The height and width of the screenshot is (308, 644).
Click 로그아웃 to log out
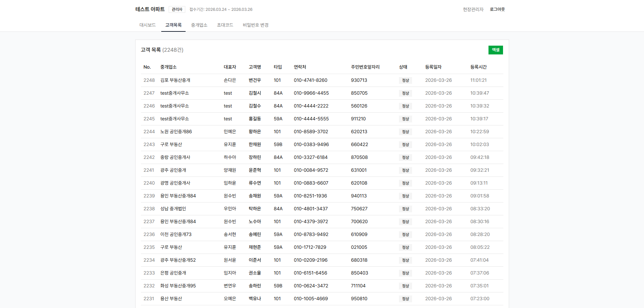(497, 9)
